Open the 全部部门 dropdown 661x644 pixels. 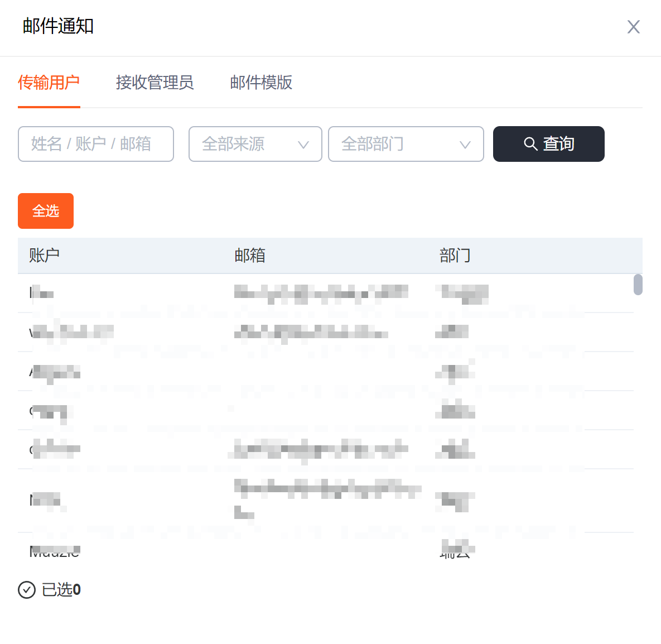406,144
